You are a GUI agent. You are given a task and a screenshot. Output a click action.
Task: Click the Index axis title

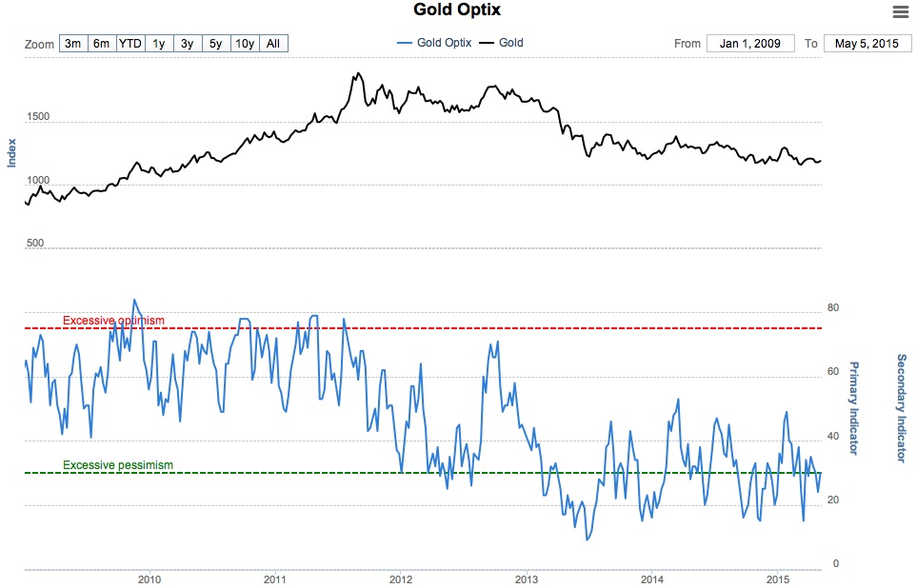coord(12,153)
